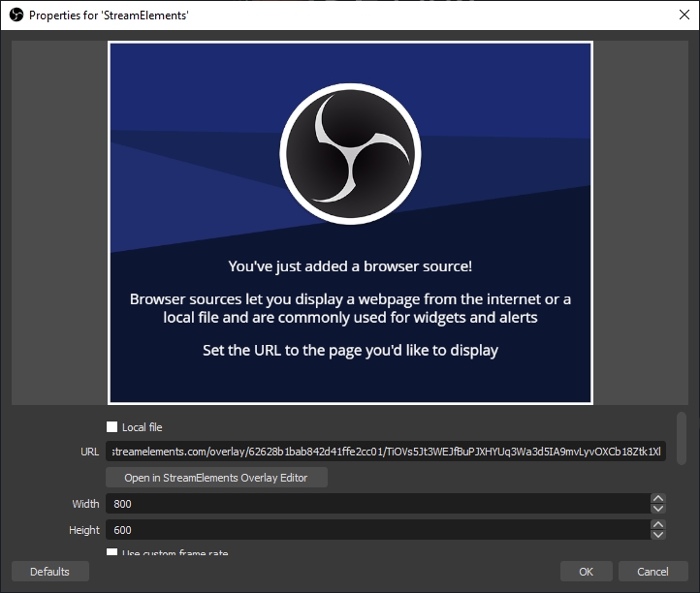
Task: Click the OBS logo in title bar
Action: point(16,16)
